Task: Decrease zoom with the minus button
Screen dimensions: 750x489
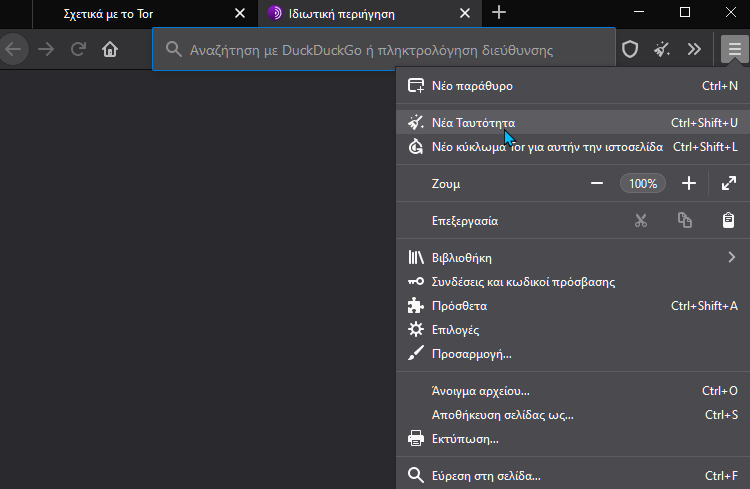Action: pyautogui.click(x=596, y=183)
